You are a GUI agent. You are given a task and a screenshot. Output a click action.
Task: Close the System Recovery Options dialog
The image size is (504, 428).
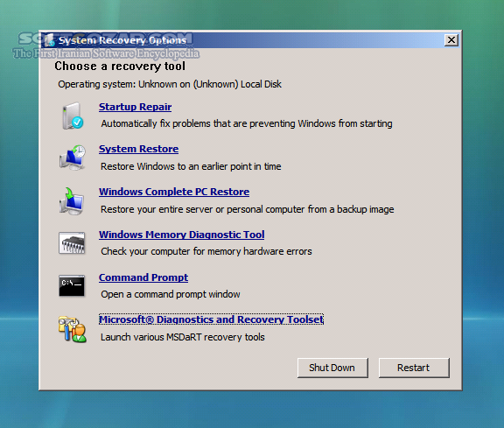[451, 40]
